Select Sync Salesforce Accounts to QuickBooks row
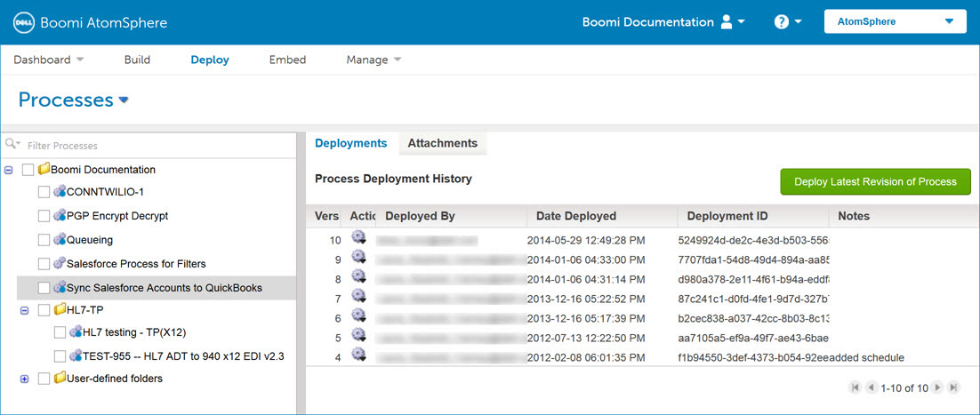Screen dimensions: 980x415 [x=157, y=288]
